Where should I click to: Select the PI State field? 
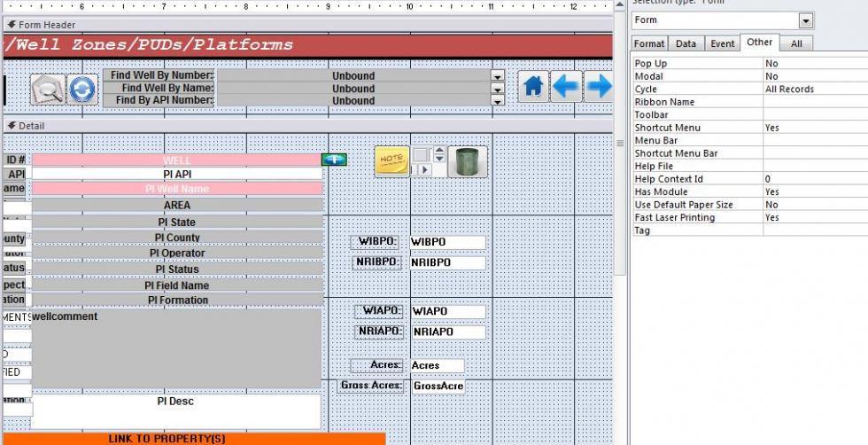177,222
